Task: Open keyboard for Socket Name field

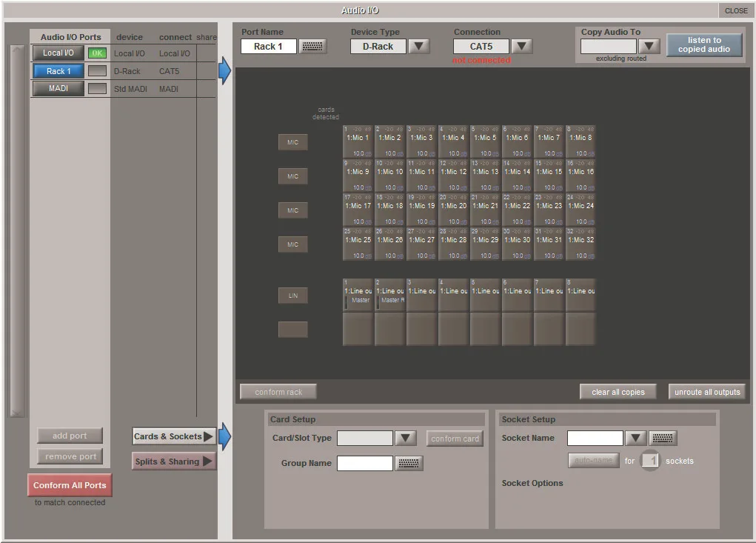Action: [663, 438]
